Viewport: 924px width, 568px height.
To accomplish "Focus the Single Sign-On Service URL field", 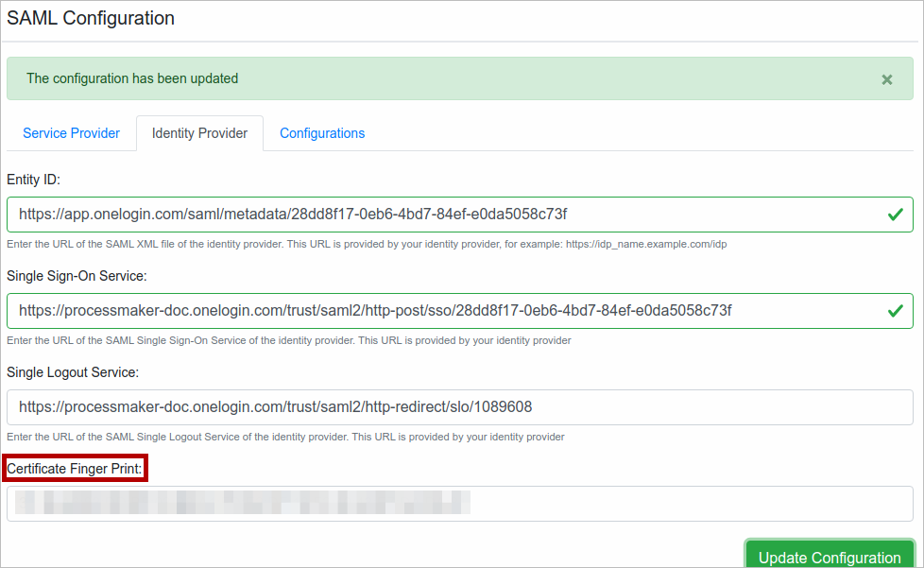I will [x=444, y=311].
